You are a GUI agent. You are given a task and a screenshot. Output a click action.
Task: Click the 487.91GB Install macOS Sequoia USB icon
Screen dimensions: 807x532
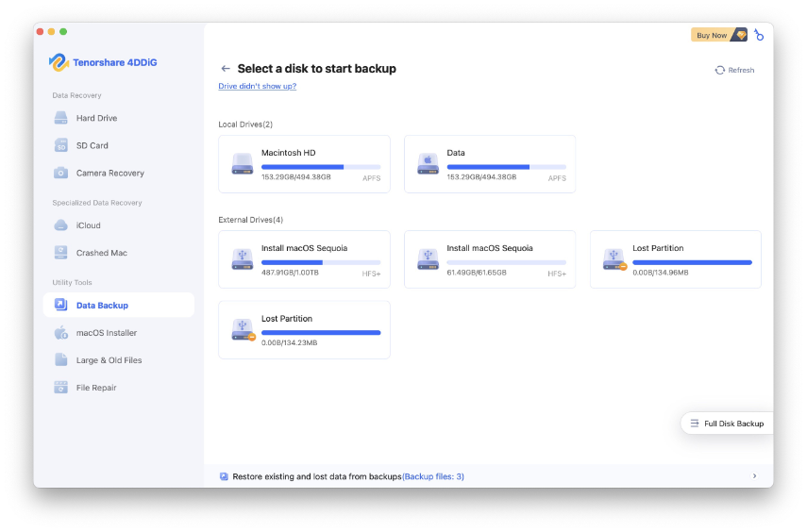point(243,259)
